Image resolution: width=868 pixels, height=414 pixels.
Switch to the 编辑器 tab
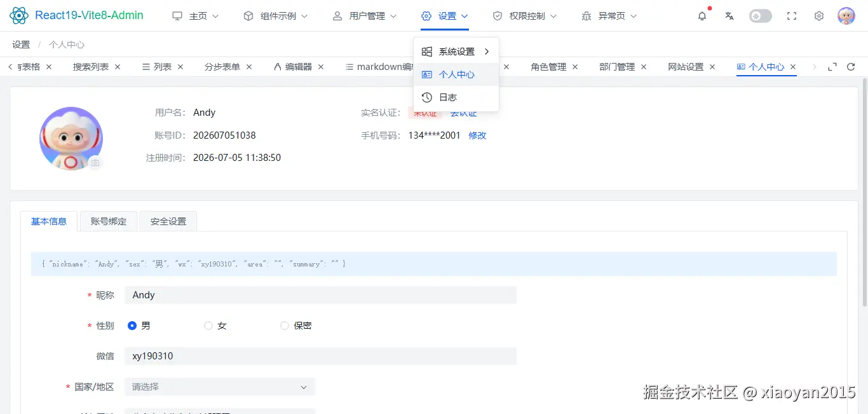tap(293, 67)
